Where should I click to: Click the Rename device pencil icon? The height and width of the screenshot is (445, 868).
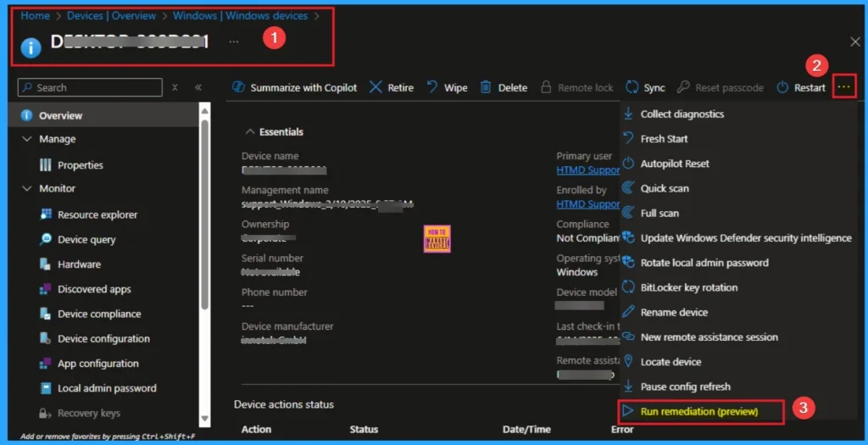pyautogui.click(x=628, y=312)
